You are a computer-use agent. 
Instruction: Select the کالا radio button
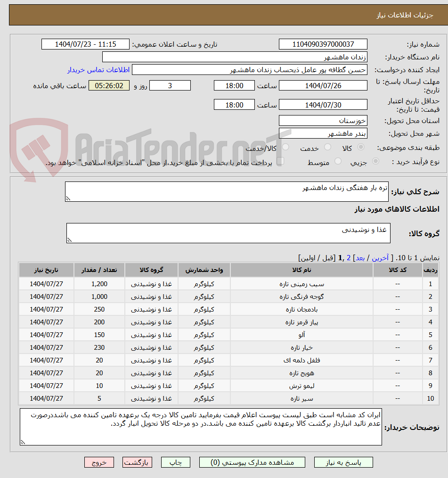tap(361, 147)
